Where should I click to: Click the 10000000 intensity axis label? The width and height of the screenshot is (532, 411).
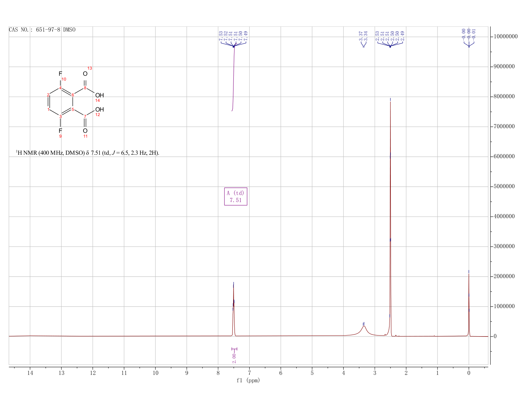506,37
